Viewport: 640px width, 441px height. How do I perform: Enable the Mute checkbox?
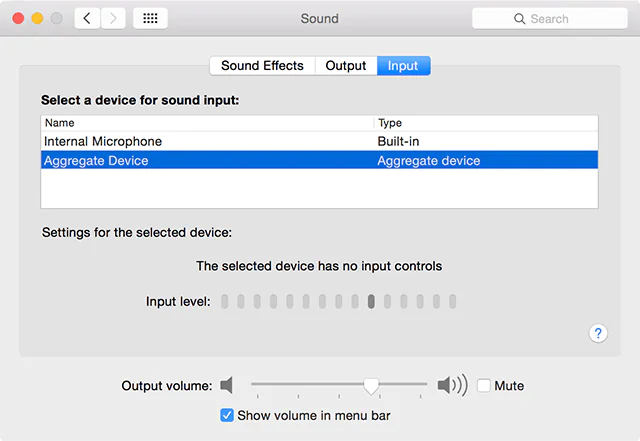coord(484,385)
